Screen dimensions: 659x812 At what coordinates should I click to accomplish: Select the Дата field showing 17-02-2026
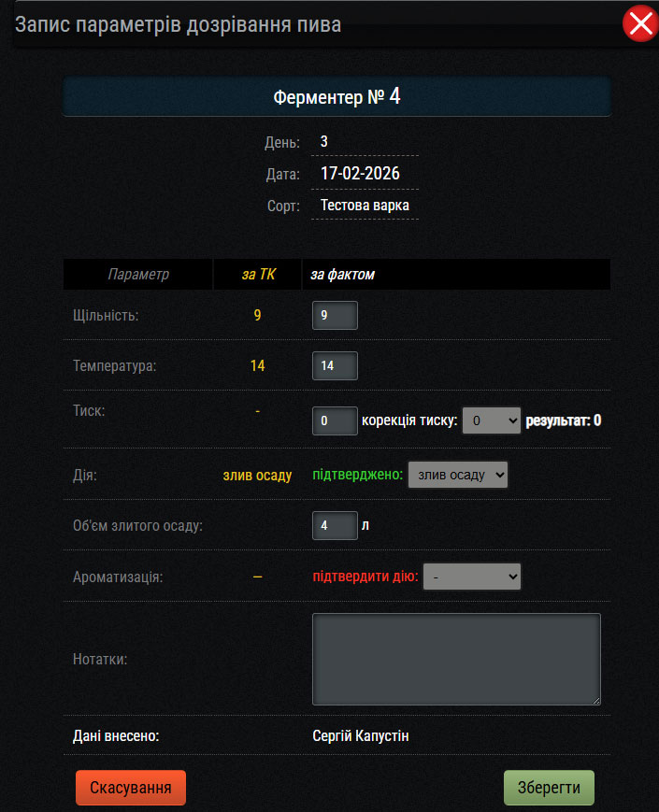(365, 174)
